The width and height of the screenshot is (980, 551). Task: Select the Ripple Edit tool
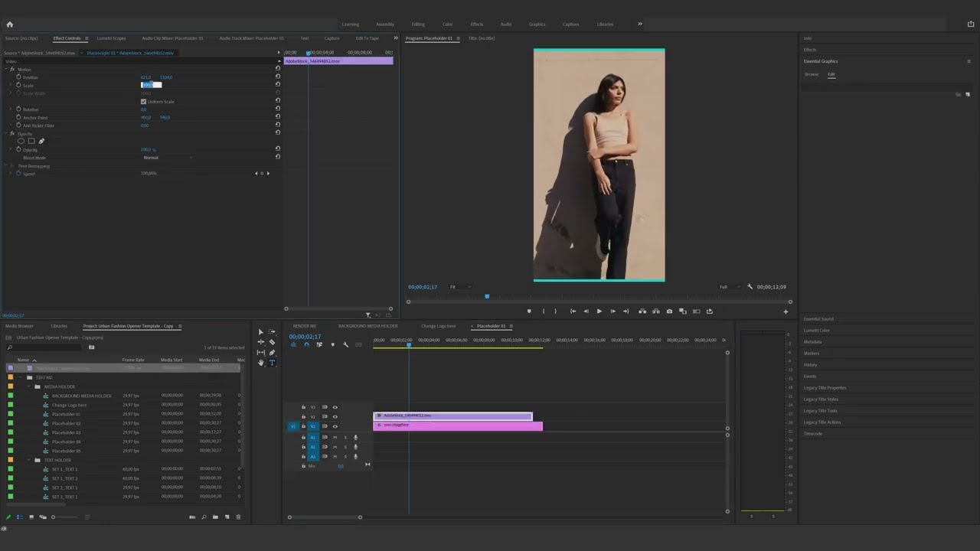pos(261,342)
